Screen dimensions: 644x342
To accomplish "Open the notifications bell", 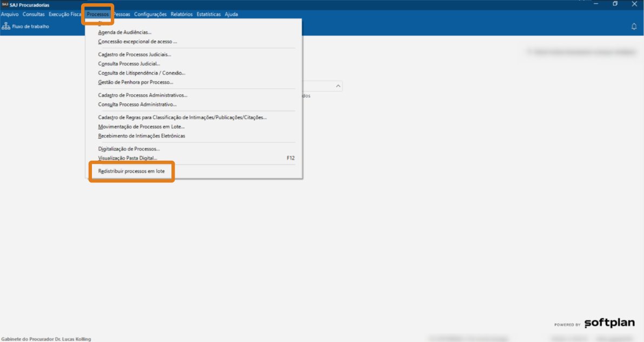I will (x=634, y=27).
